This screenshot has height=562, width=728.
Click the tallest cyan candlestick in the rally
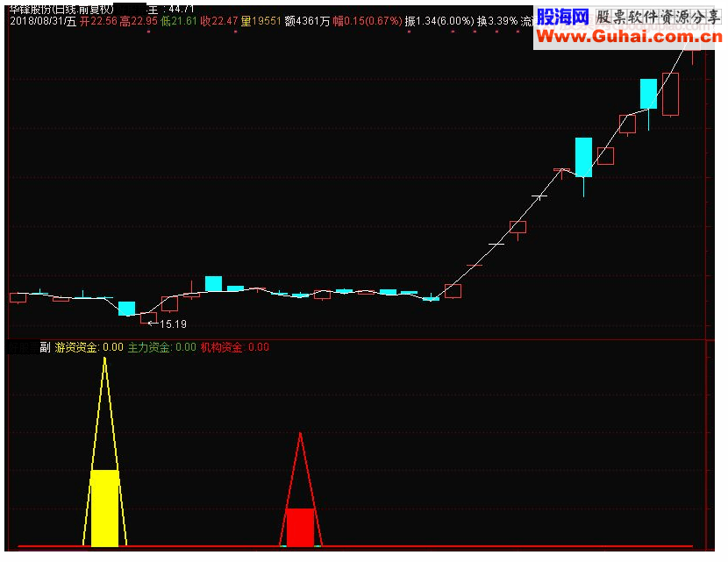tap(583, 157)
